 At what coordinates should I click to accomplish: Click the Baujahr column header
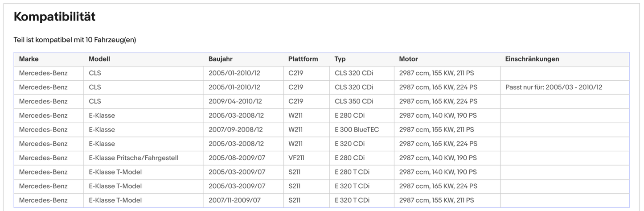(x=220, y=59)
